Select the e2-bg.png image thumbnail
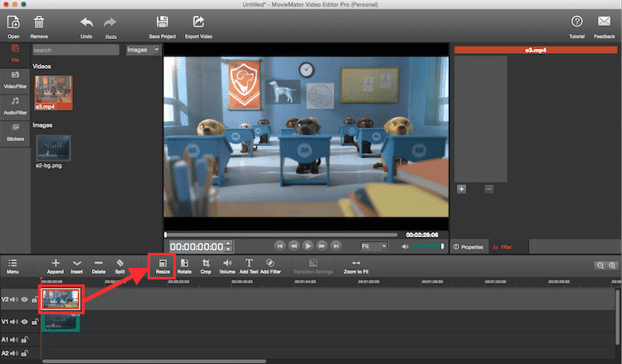The width and height of the screenshot is (622, 364). pyautogui.click(x=54, y=148)
